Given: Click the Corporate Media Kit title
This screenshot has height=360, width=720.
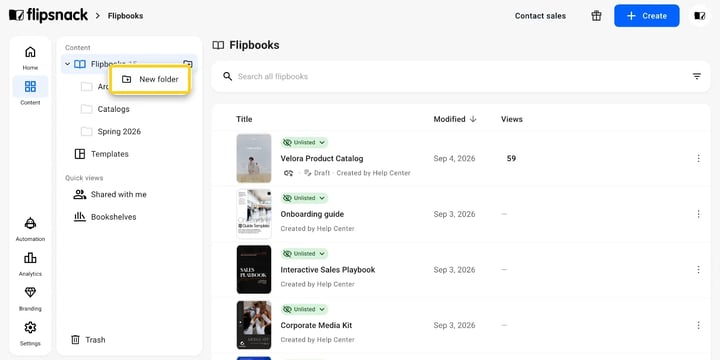Looking at the screenshot, I should click(x=316, y=325).
